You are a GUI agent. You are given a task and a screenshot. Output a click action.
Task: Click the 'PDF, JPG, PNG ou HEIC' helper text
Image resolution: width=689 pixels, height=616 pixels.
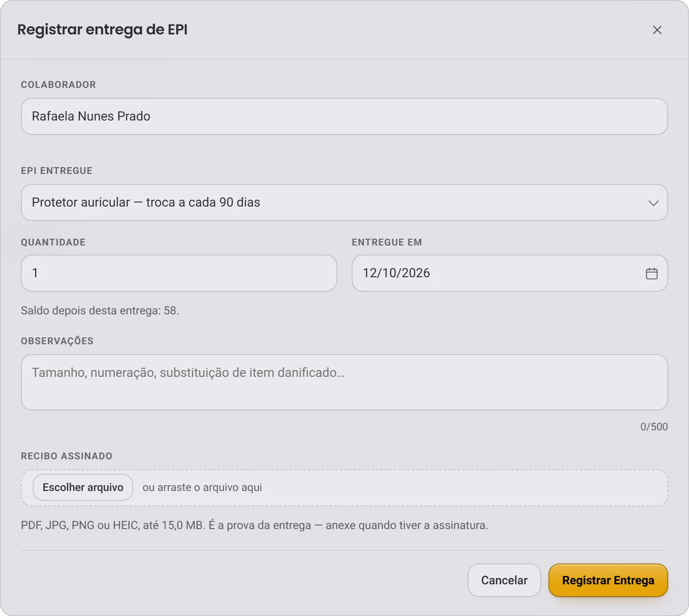[x=254, y=525]
